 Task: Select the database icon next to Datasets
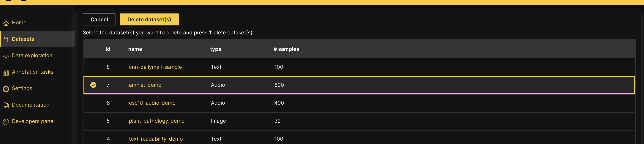(6, 39)
